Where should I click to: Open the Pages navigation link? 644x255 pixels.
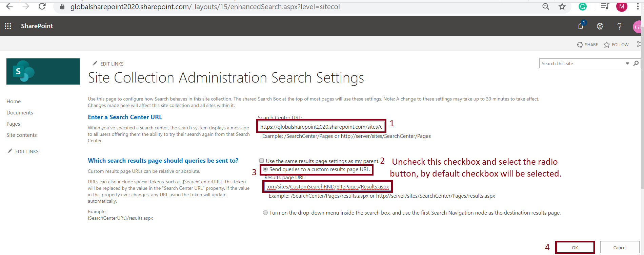coord(13,124)
